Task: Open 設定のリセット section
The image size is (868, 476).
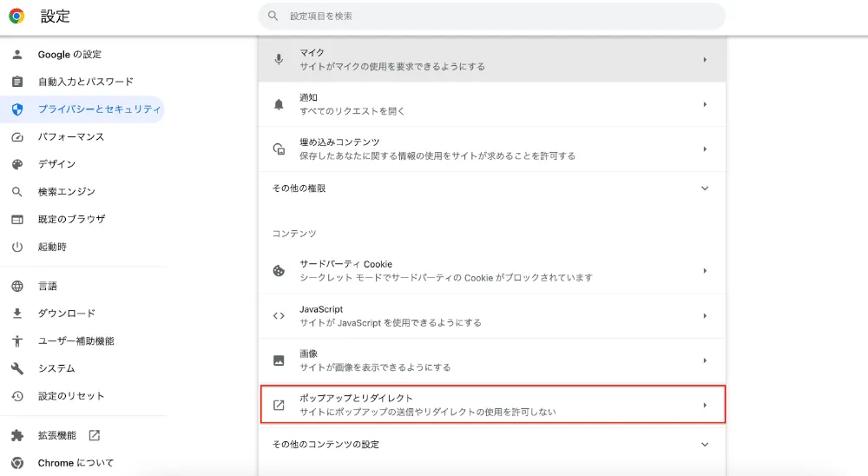Action: pyautogui.click(x=71, y=396)
